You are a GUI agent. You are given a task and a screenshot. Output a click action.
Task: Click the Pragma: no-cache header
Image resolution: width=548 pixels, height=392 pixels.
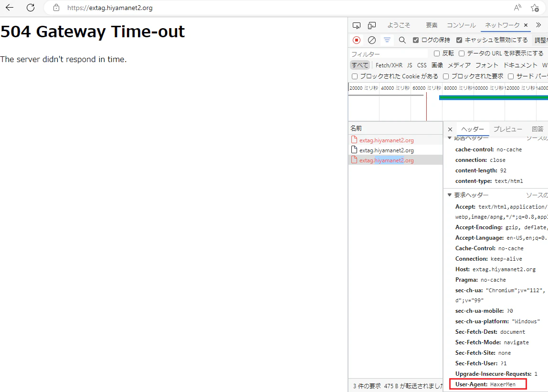click(480, 280)
